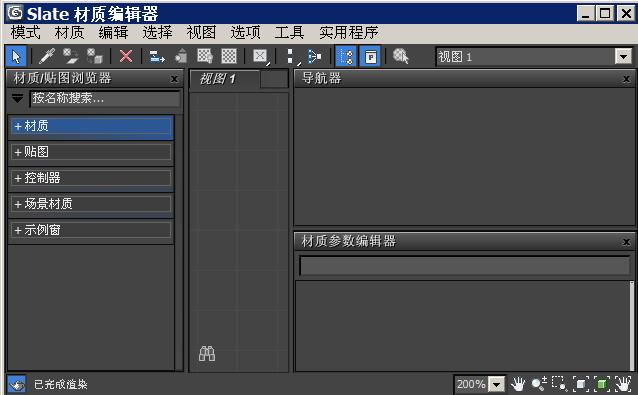Click the binoculars search icon in view
638x395 pixels.
coord(207,354)
